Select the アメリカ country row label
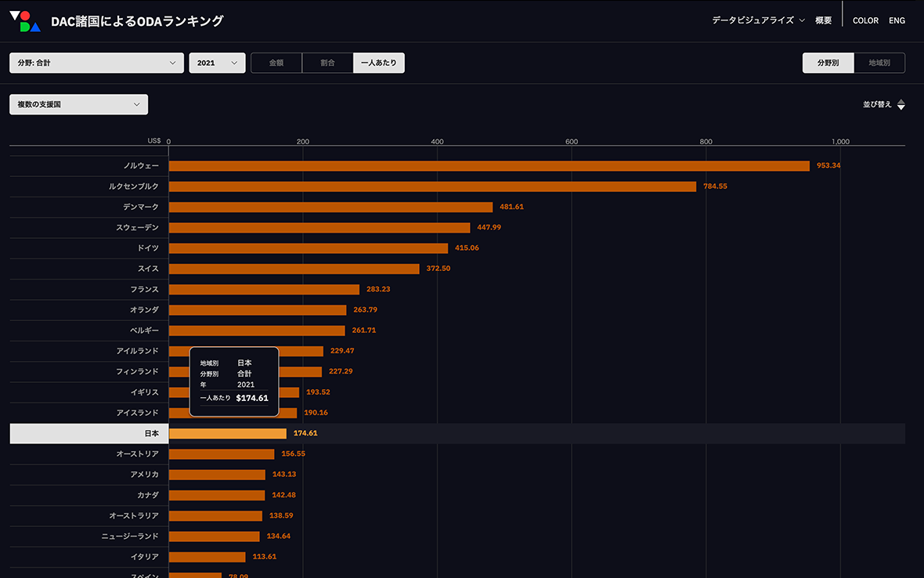The height and width of the screenshot is (578, 924). (145, 475)
